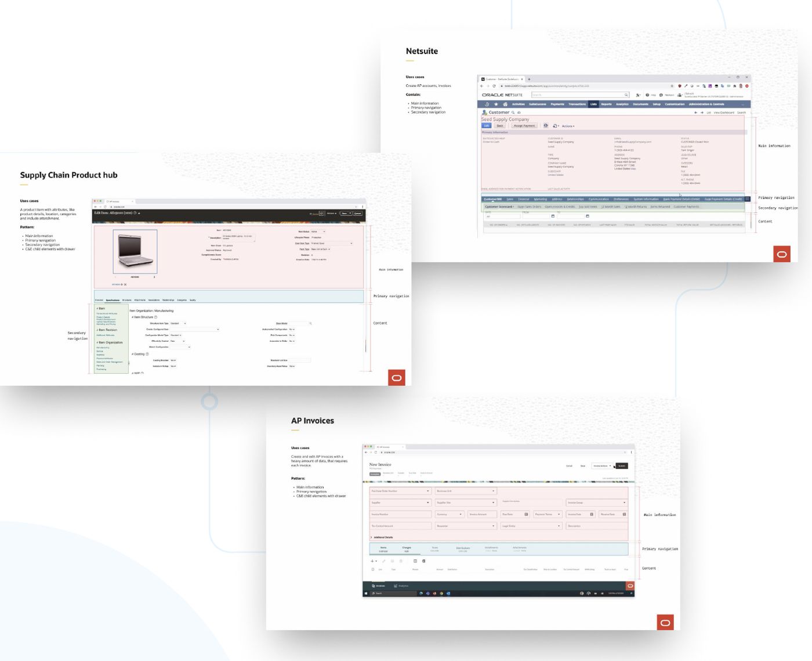Click the Invoice Date calendar icon
The height and width of the screenshot is (661, 812).
pyautogui.click(x=592, y=514)
